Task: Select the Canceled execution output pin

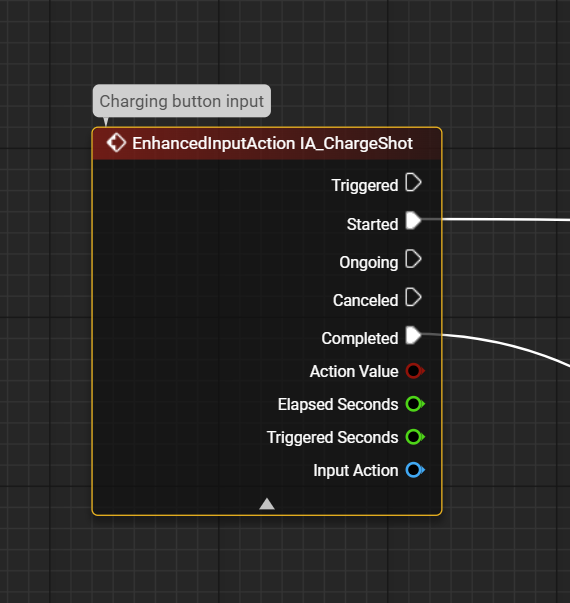Action: 413,297
